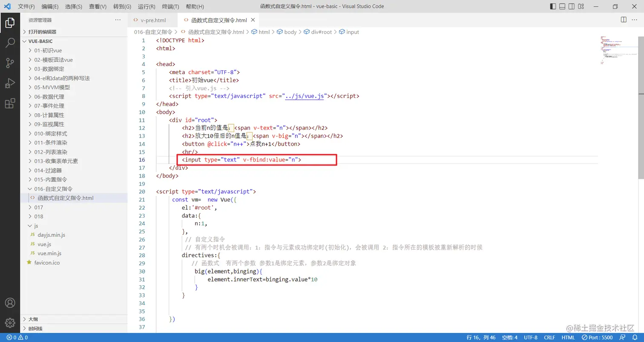This screenshot has width=644, height=342.
Task: Change CRLF end of line sequence
Action: [x=549, y=337]
